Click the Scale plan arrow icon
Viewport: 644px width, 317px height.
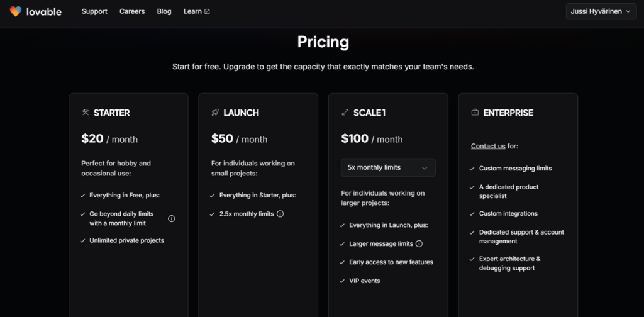coord(345,113)
